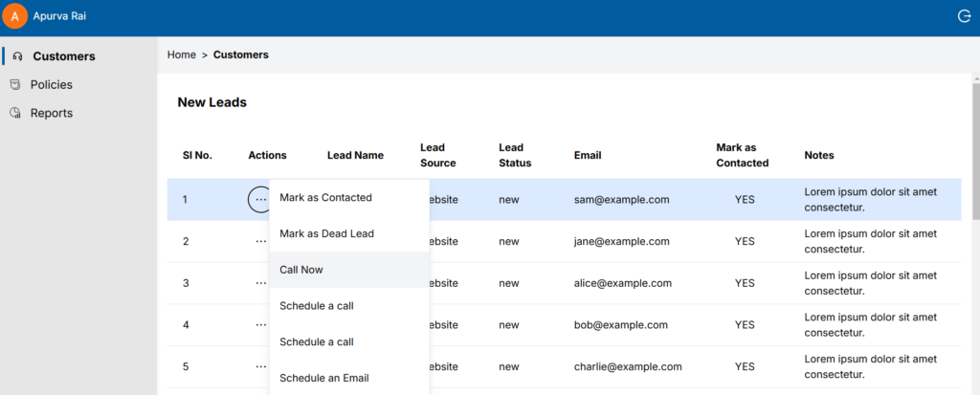This screenshot has height=395, width=980.
Task: Open the Policies sidebar section
Action: pos(51,85)
